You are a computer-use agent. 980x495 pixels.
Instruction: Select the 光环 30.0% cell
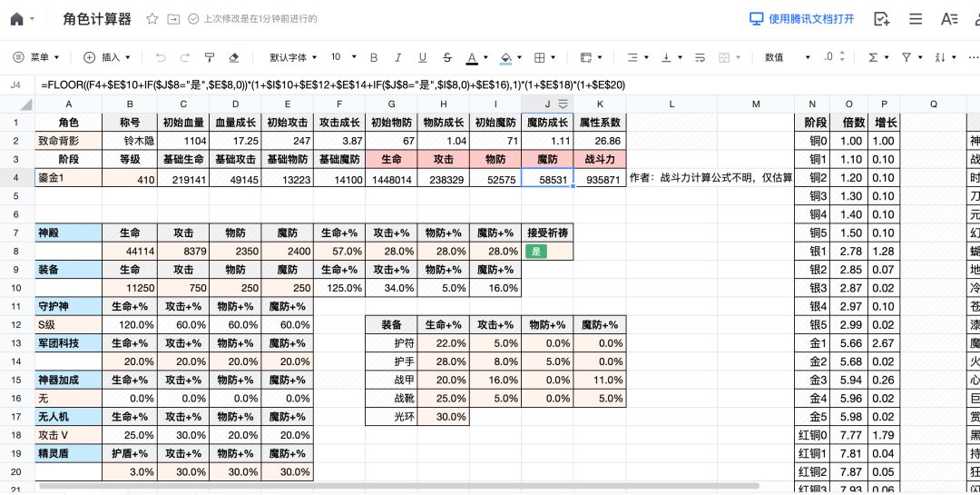point(444,417)
